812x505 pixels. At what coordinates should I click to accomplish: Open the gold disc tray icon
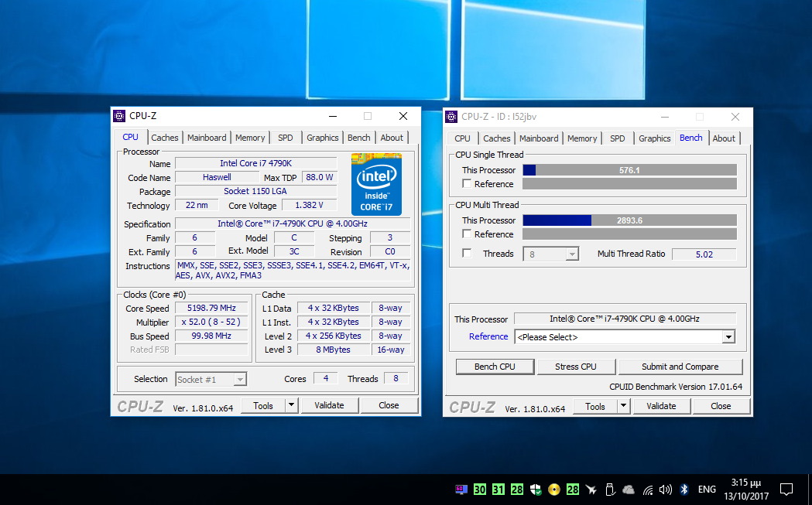554,490
